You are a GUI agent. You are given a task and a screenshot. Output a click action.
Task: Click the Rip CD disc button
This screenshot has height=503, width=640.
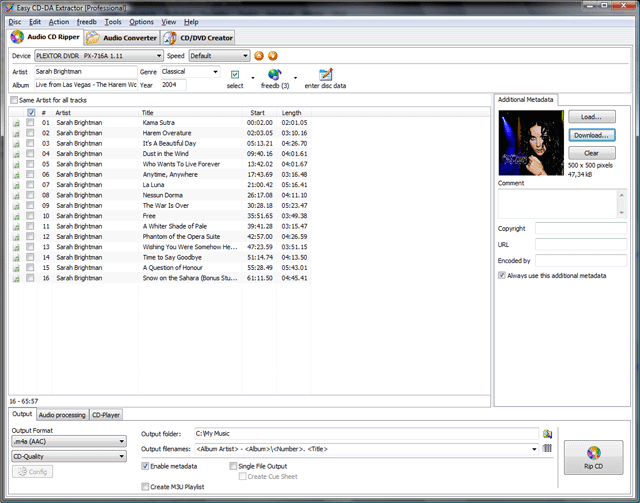[x=593, y=457]
